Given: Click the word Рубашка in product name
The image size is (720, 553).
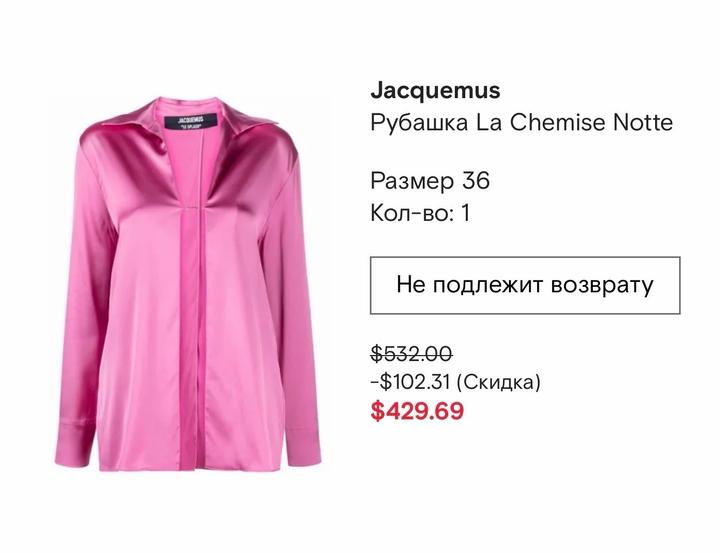Looking at the screenshot, I should pos(419,123).
